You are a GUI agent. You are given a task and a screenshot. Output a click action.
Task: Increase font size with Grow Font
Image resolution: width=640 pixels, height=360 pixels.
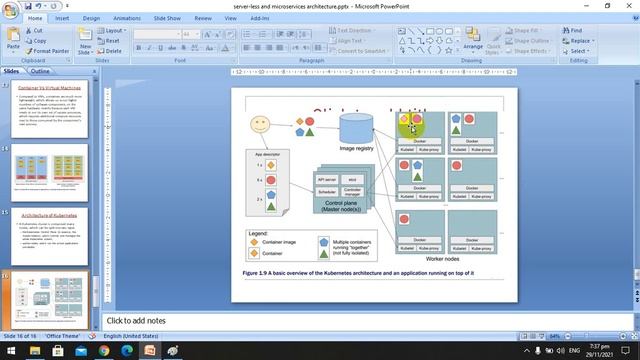(207, 34)
